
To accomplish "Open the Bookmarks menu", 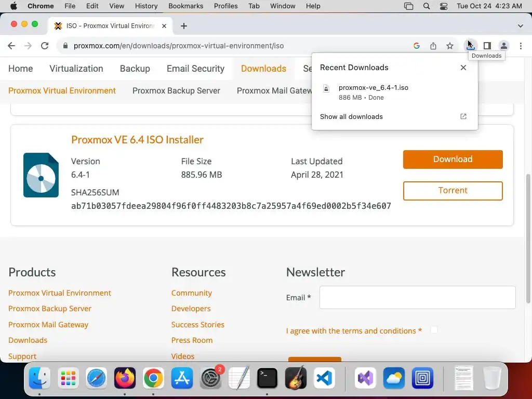I will [x=185, y=6].
